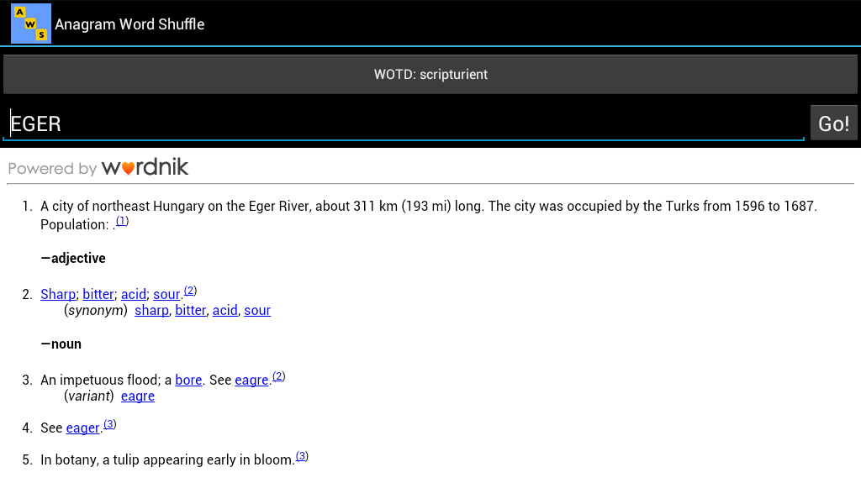Open the word of the day 'scripturient'
This screenshot has height=504, width=861.
pyautogui.click(x=430, y=74)
